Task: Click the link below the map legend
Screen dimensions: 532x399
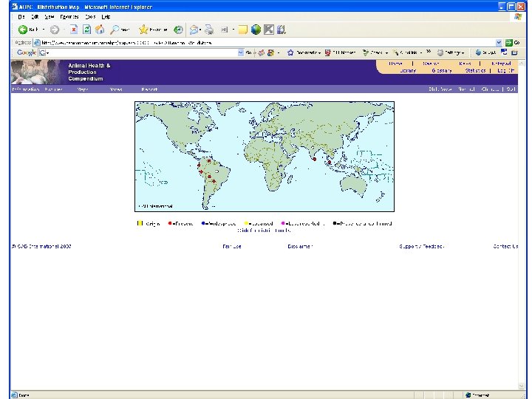Action: pos(264,231)
